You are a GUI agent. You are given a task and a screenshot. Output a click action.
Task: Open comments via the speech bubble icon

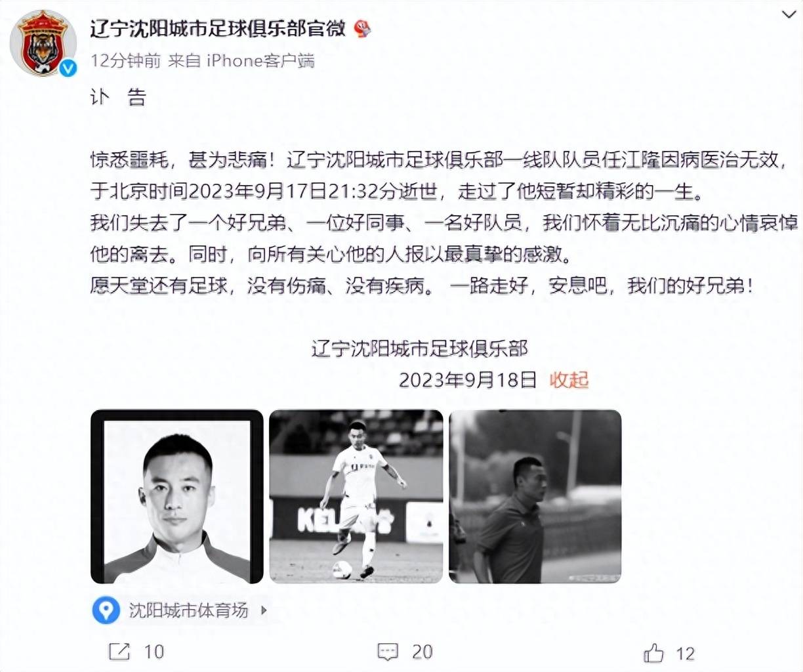pos(388,652)
